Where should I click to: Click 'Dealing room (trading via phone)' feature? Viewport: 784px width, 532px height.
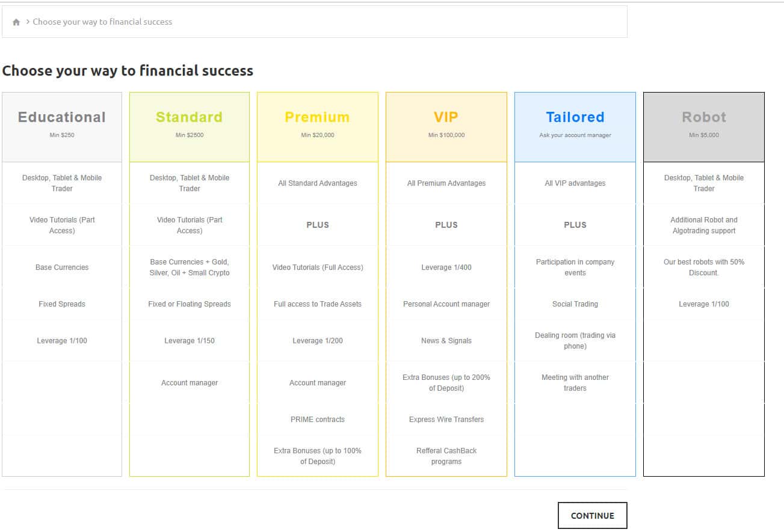coord(575,341)
